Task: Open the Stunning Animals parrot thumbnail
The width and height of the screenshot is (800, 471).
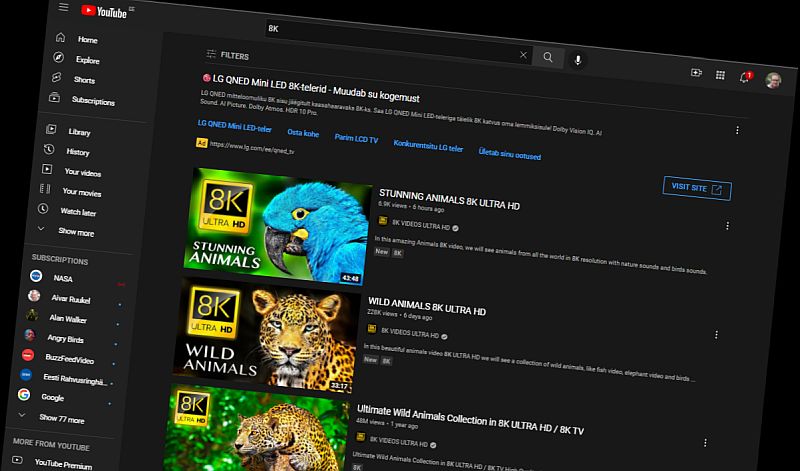Action: (x=276, y=228)
